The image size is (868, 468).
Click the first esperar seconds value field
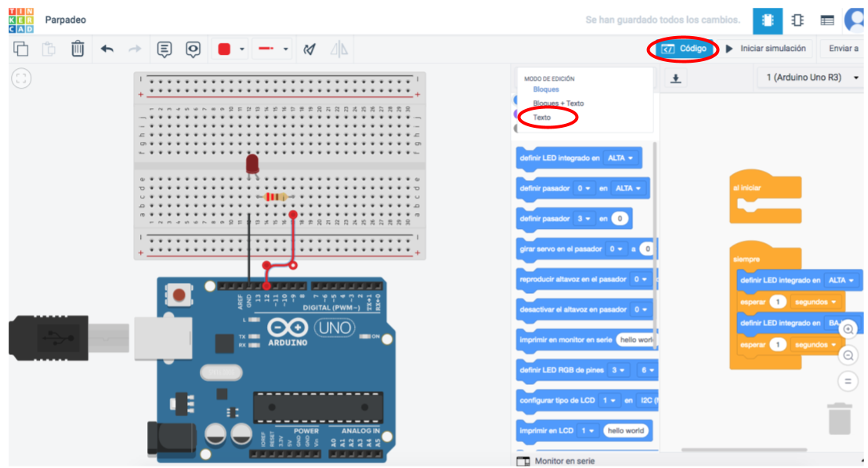777,302
